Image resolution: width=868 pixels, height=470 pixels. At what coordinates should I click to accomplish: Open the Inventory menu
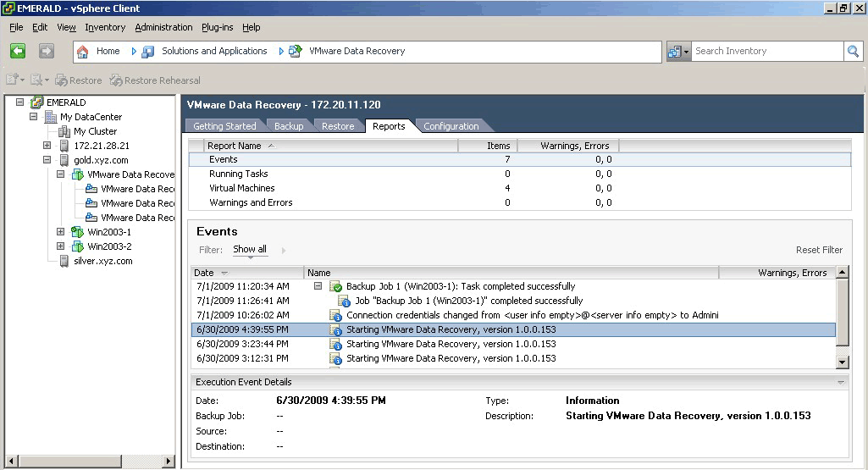tap(105, 27)
